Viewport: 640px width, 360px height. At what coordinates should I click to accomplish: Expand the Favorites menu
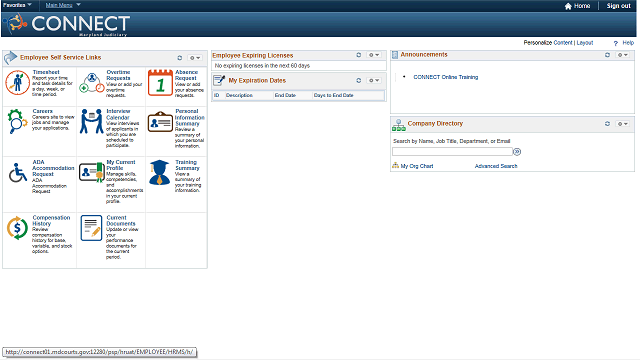click(17, 5)
